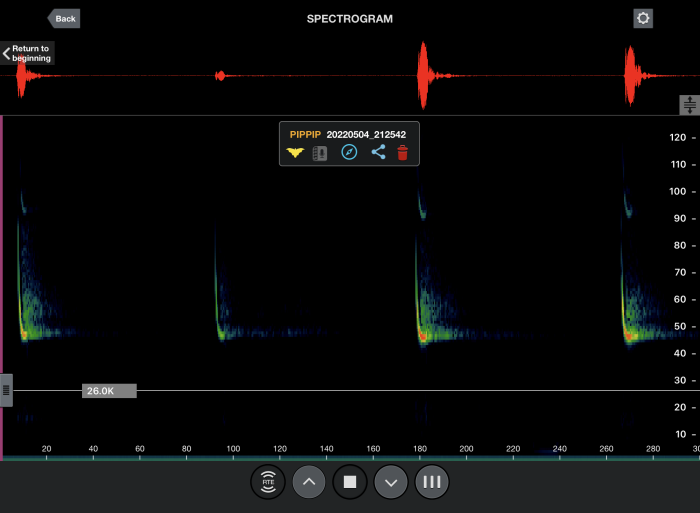The image size is (700, 513).
Task: Share the recording via share icon
Action: click(378, 153)
